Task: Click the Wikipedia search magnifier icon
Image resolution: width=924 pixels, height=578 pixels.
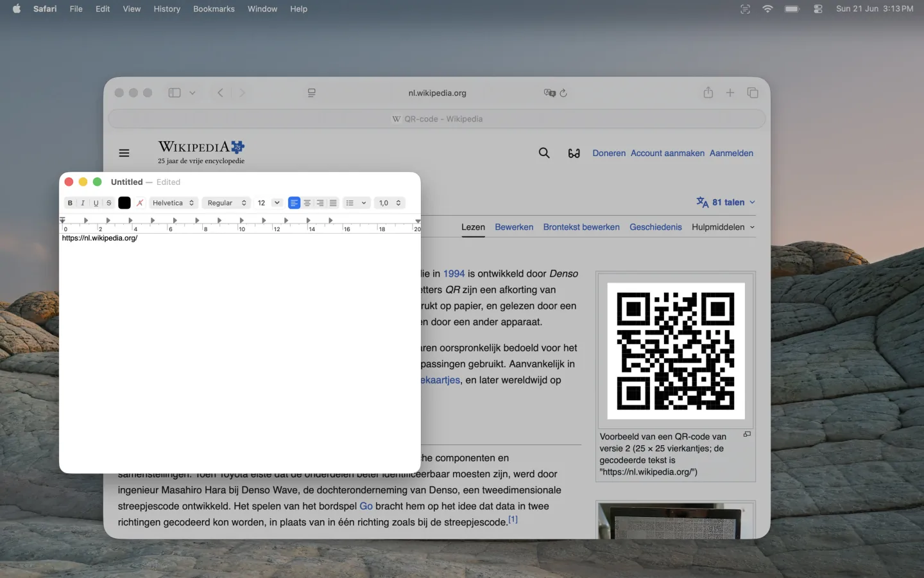Action: point(544,153)
